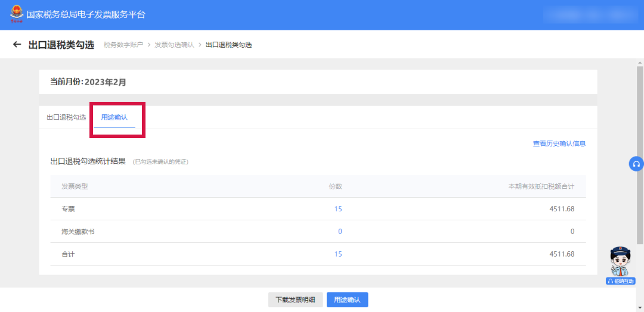The width and height of the screenshot is (644, 312).
Task: Click the 出口退税类勾选 breadcrumb item
Action: point(228,45)
